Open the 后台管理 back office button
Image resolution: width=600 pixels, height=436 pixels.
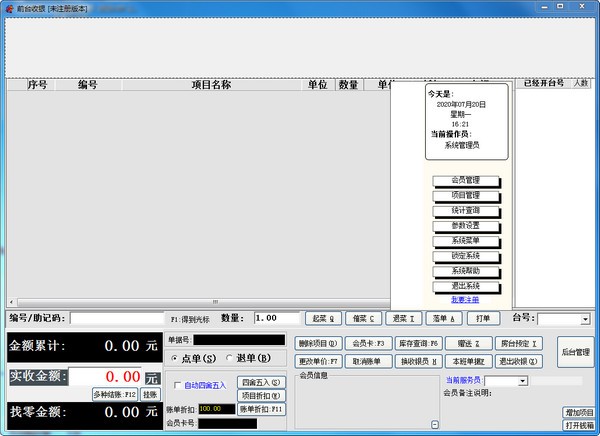[576, 352]
